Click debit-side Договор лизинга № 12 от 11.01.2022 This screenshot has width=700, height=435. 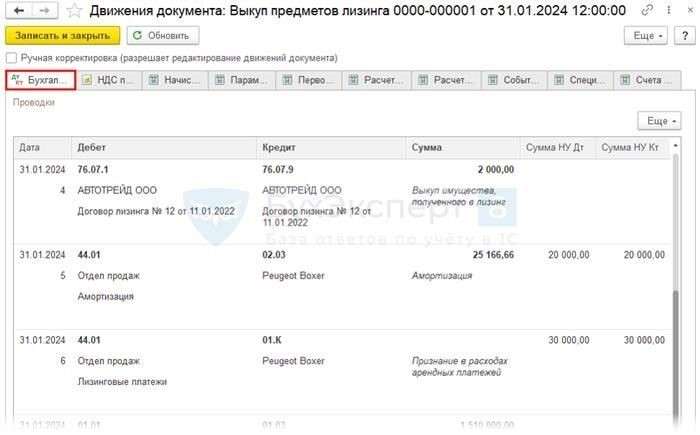tap(156, 212)
